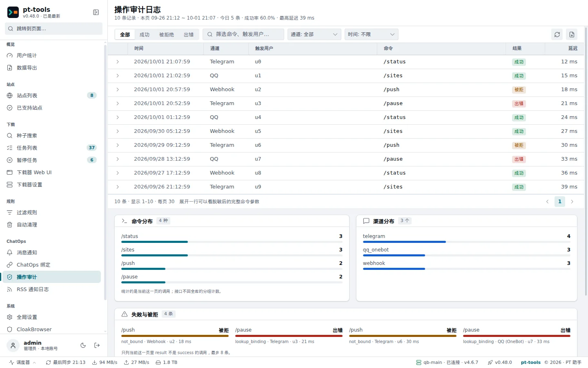Select the 成功 filter tab

(x=145, y=34)
